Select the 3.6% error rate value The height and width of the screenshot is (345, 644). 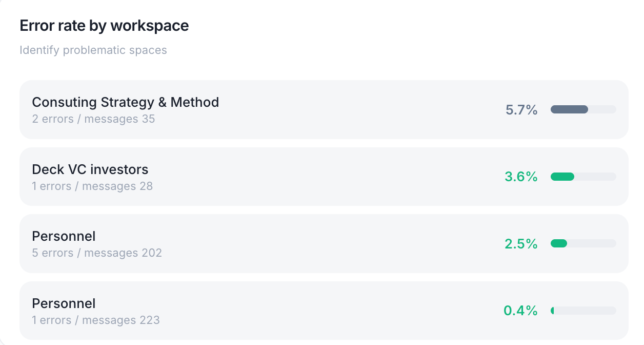(x=521, y=177)
